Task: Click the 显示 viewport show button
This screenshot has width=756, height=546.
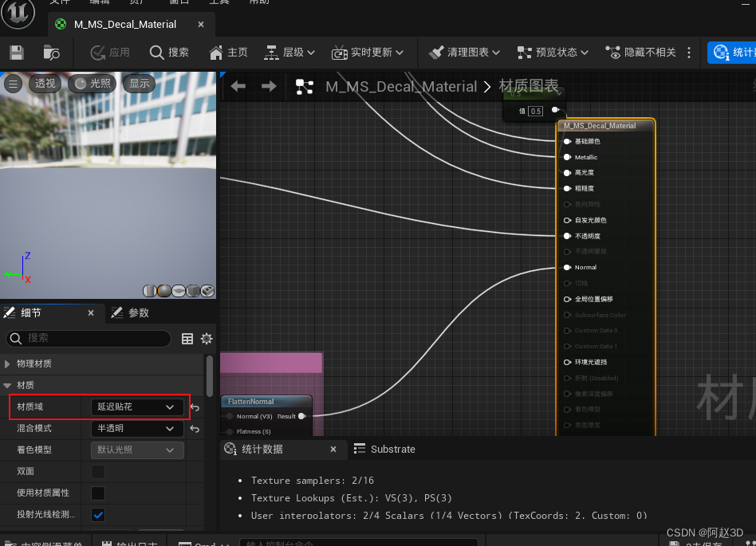Action: coord(140,83)
